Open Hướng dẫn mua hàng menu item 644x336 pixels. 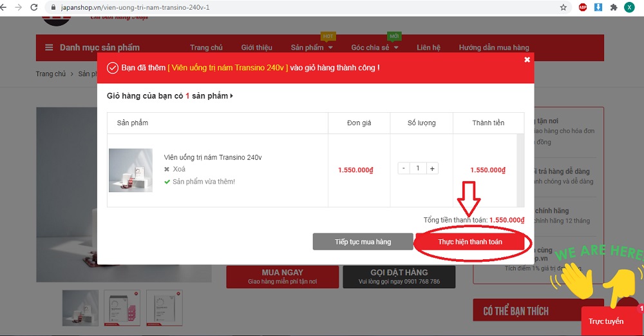(494, 47)
